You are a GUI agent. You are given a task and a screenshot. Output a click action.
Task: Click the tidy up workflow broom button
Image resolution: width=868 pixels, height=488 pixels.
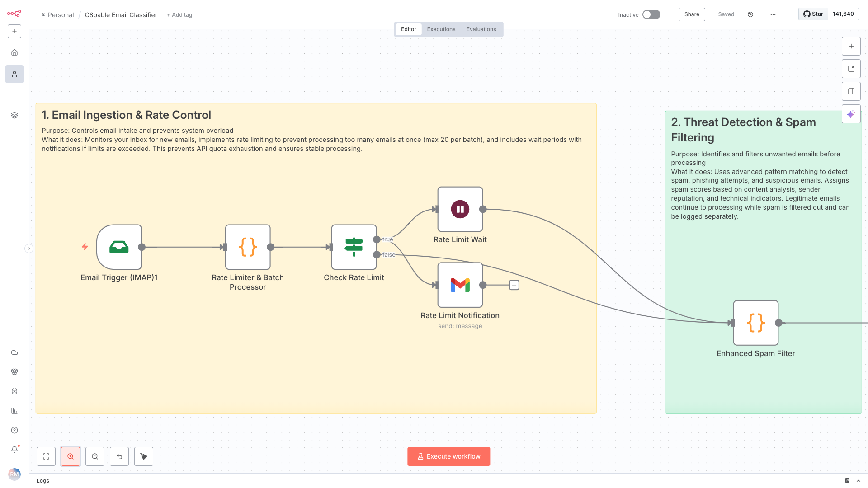coord(144,456)
